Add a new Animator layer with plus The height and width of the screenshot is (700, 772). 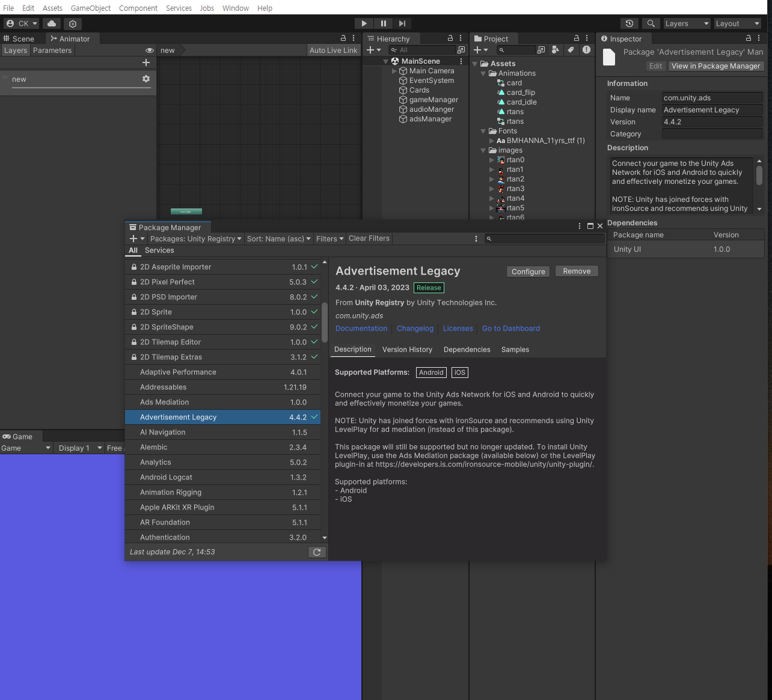click(146, 62)
